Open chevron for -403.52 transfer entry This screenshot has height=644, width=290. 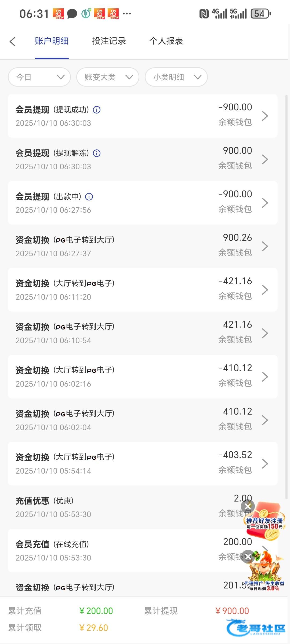click(265, 464)
